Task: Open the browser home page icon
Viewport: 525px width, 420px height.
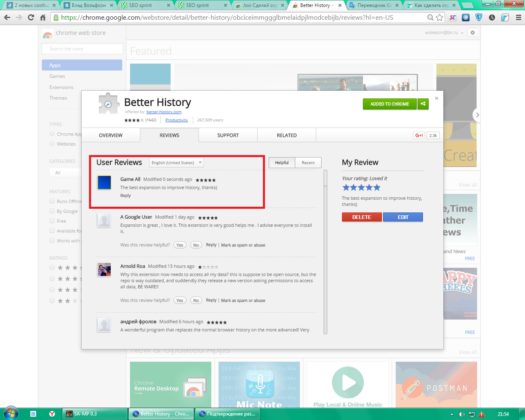Action: point(43,18)
